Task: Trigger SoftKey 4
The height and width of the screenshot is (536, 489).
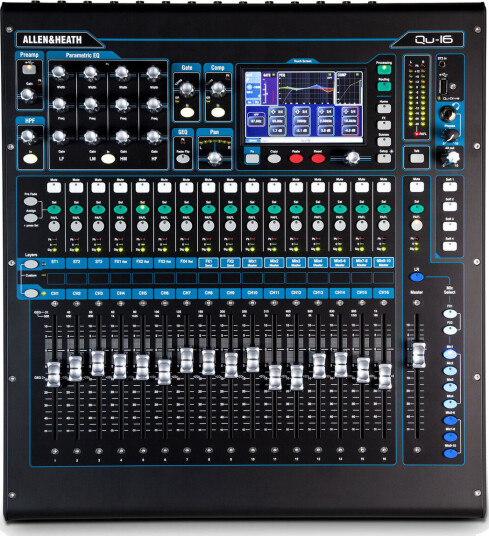Action: (450, 246)
